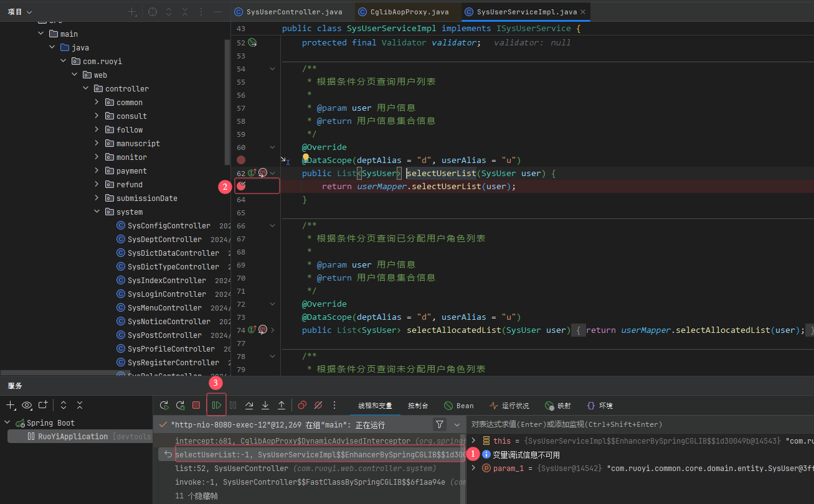Stop the running debug session
Image resolution: width=814 pixels, height=504 pixels.
tap(196, 405)
